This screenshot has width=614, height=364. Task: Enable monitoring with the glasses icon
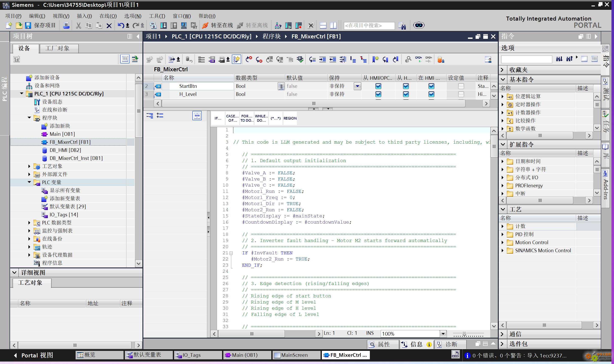[418, 59]
